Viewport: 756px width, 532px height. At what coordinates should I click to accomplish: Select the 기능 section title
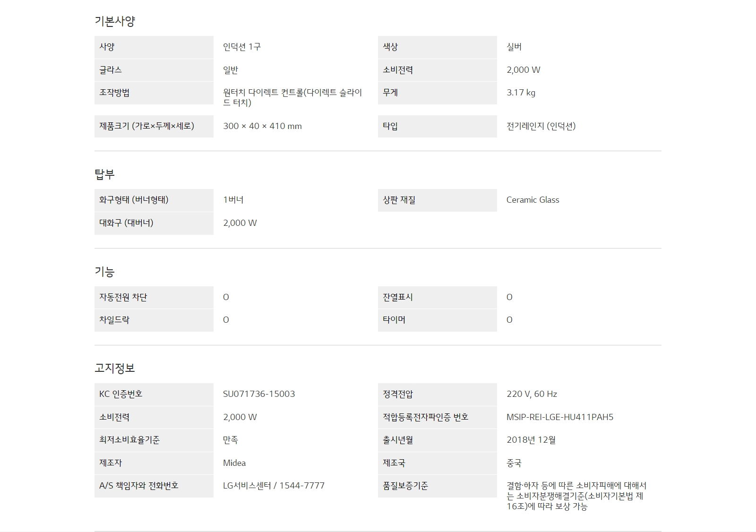[104, 272]
